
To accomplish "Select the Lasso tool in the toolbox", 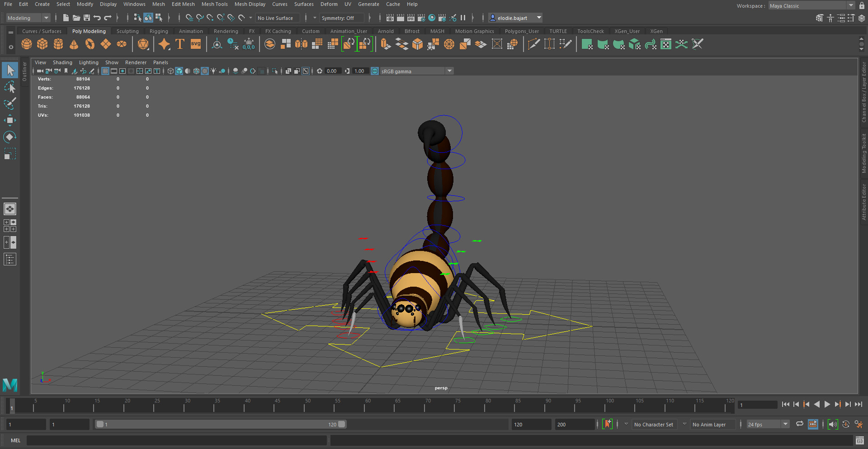I will click(x=10, y=87).
